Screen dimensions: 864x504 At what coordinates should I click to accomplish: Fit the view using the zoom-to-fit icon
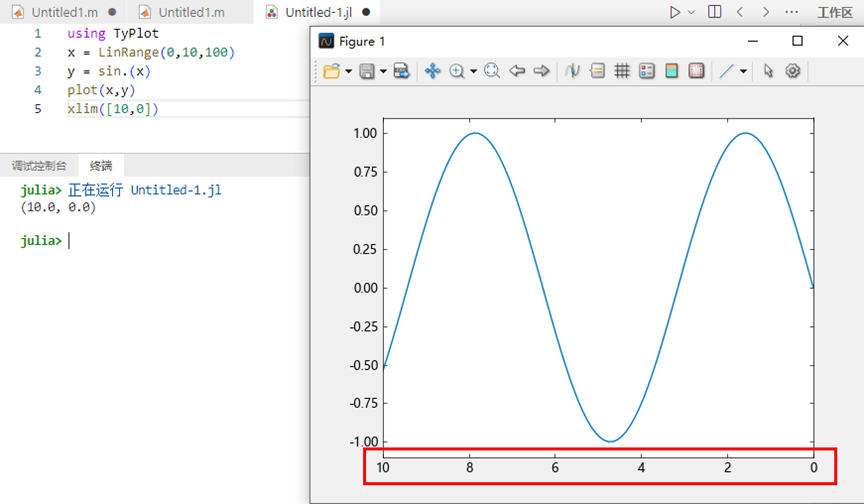pos(492,71)
